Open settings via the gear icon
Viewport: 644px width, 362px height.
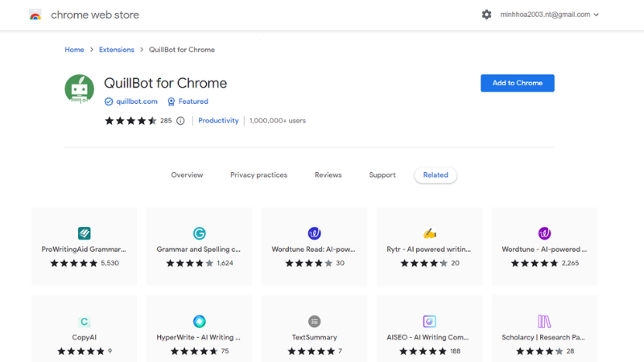click(486, 14)
